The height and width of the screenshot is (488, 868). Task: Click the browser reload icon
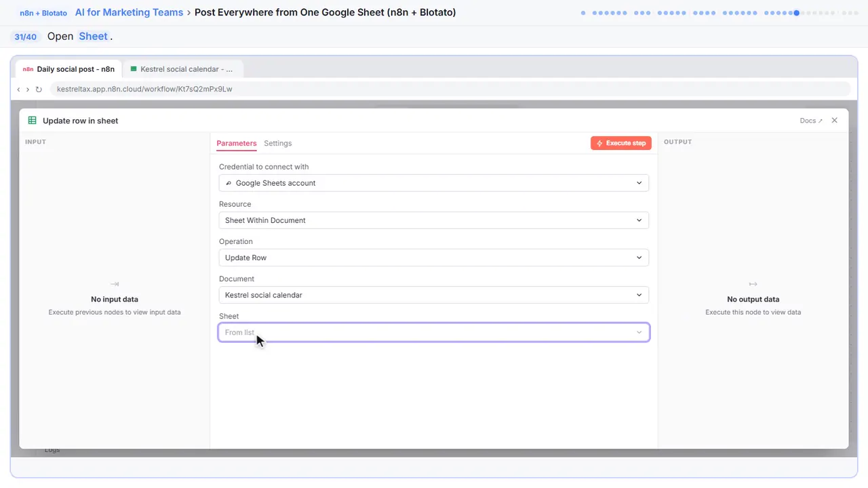click(x=39, y=89)
